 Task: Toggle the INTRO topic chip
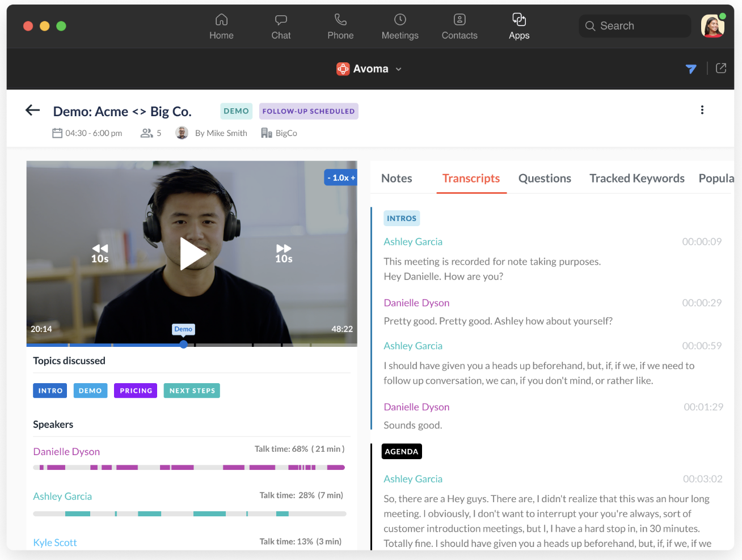(x=49, y=391)
